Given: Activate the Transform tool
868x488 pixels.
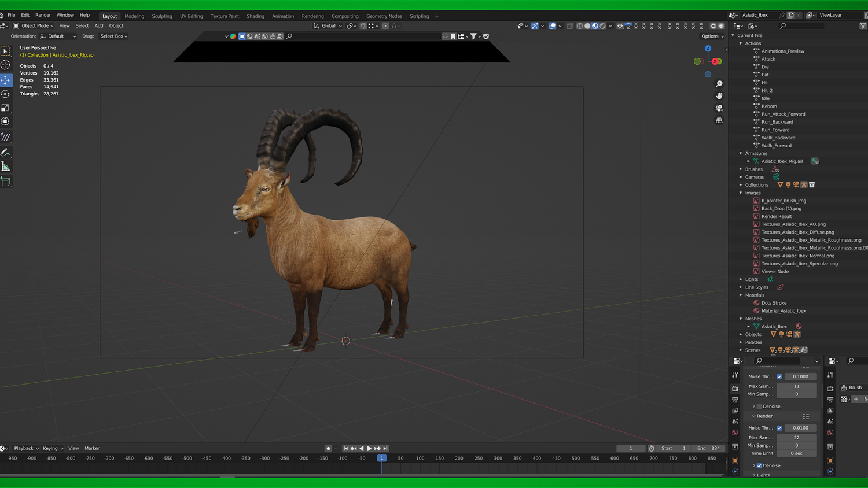Looking at the screenshot, I should (6, 121).
